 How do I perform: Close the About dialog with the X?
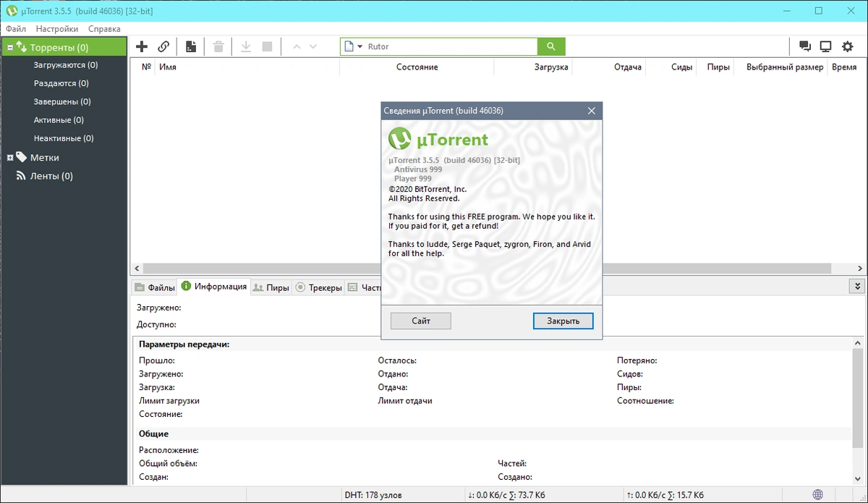[x=592, y=111]
